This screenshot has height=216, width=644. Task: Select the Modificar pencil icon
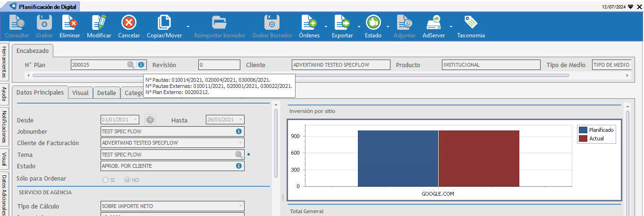tap(99, 22)
